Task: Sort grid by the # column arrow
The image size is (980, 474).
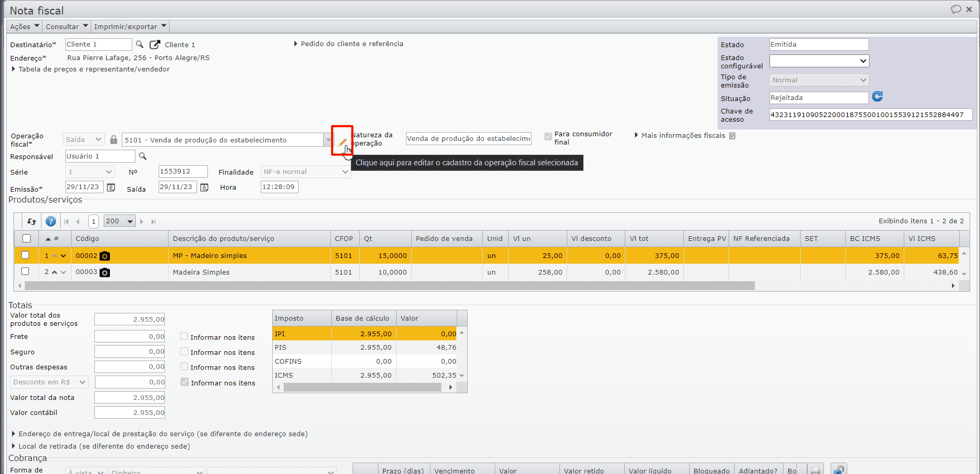Action: pos(48,239)
